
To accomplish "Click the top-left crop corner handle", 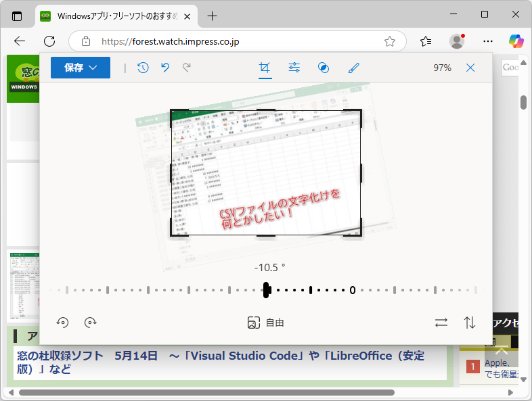I will [x=172, y=111].
